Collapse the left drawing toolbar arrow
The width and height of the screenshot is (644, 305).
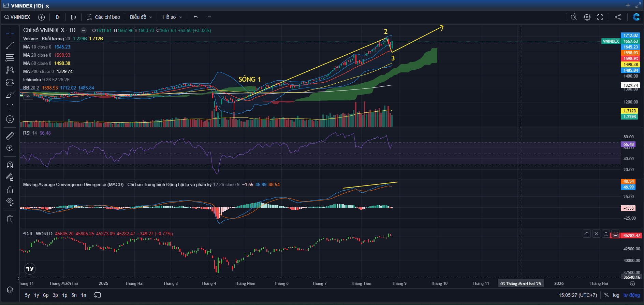pyautogui.click(x=18, y=279)
